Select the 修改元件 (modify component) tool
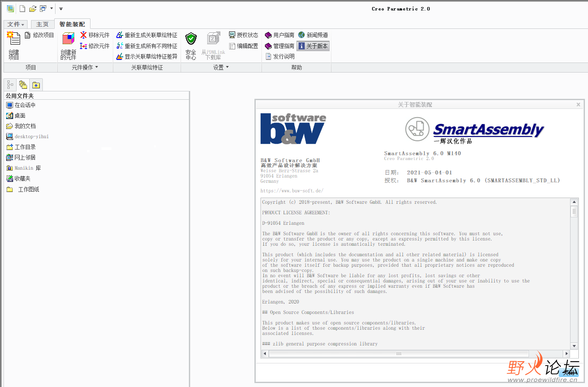This screenshot has width=588, height=387. (x=95, y=46)
